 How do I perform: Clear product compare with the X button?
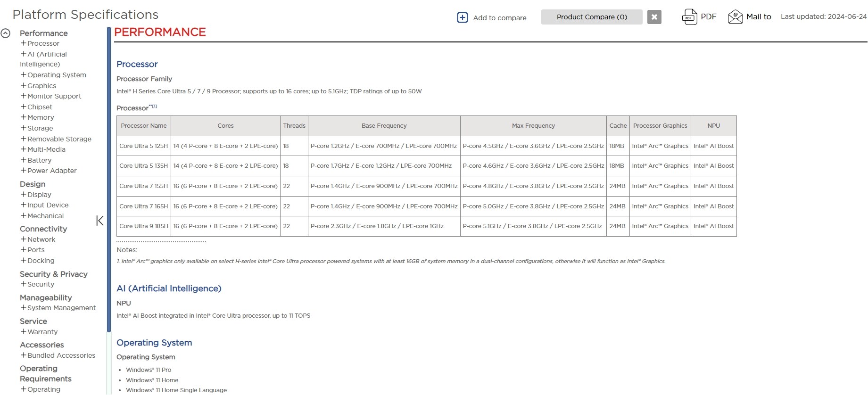(654, 17)
